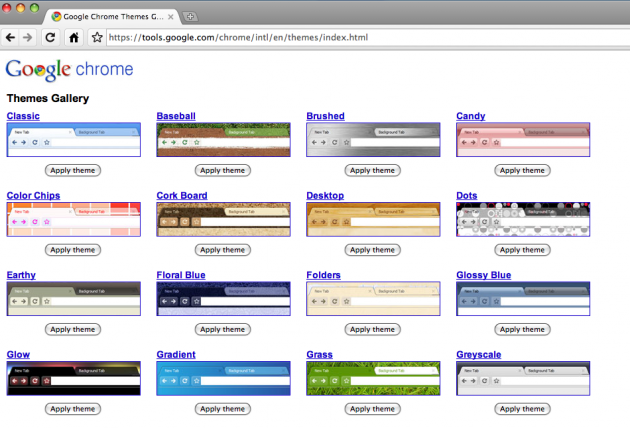Zoom the window with the green button

[x=35, y=7]
